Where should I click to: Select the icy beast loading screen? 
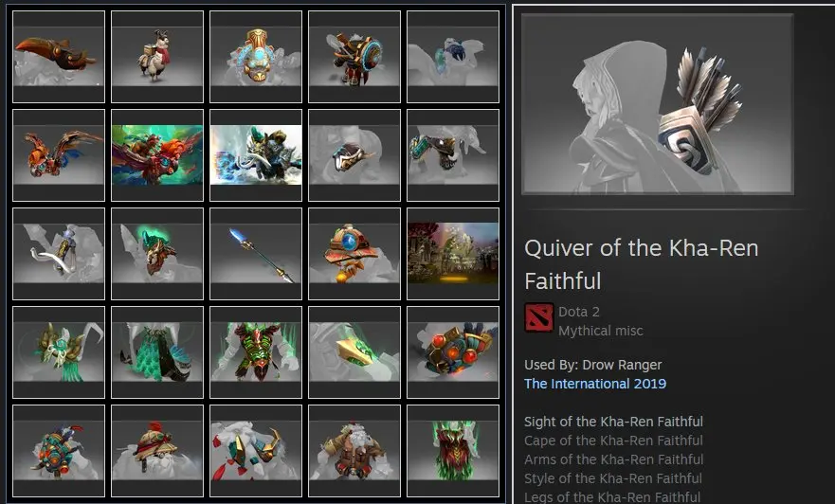(256, 155)
